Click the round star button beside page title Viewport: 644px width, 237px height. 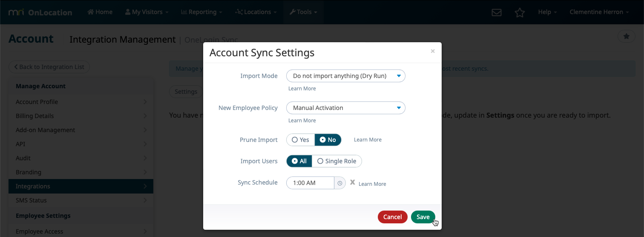[x=627, y=37]
